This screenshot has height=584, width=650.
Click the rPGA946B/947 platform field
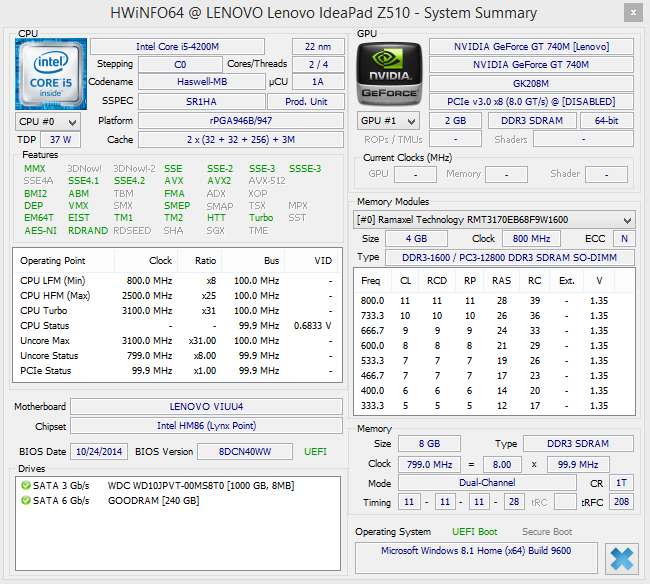coord(241,121)
